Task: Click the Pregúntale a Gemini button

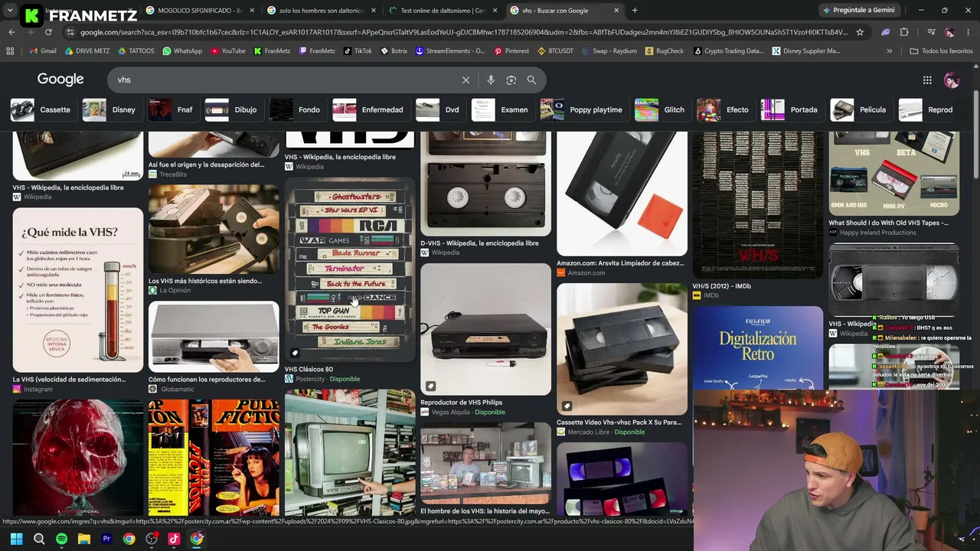Action: tap(858, 10)
